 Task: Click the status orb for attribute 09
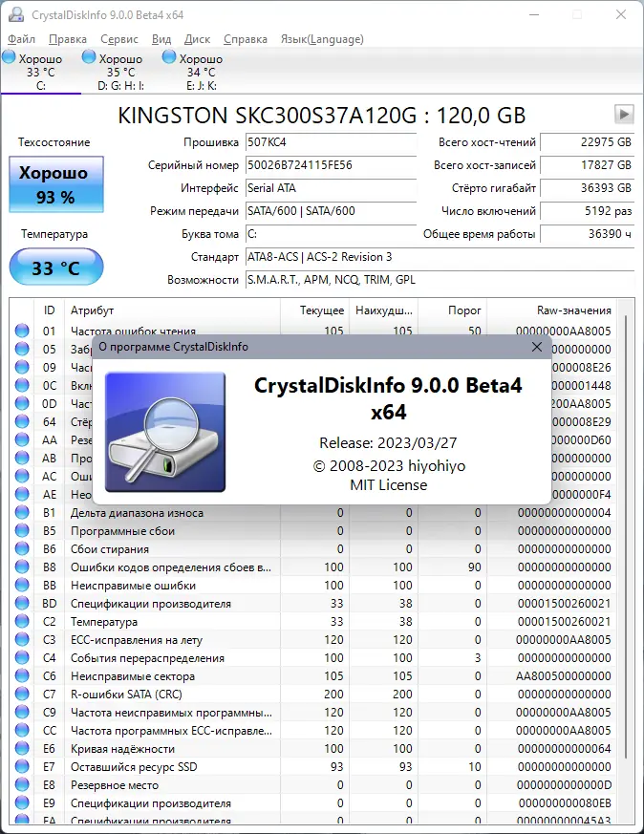(22, 367)
